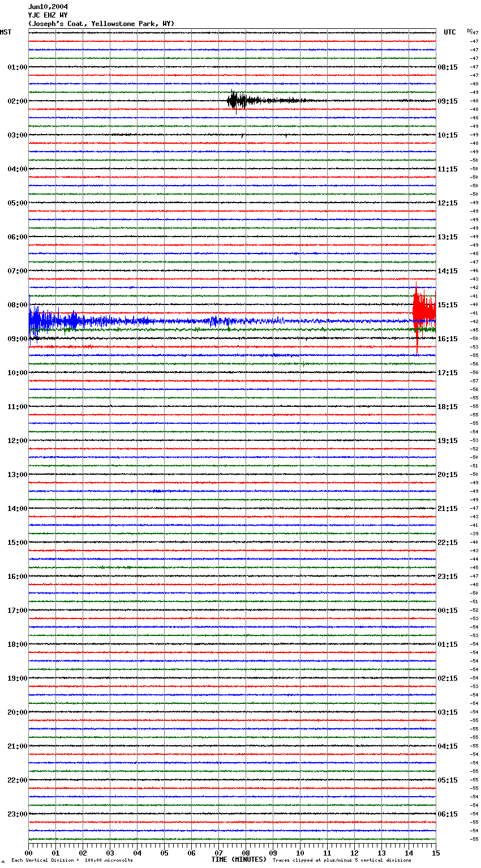Click the 05:00 MST time label
The height and width of the screenshot is (868, 481).
tap(18, 203)
